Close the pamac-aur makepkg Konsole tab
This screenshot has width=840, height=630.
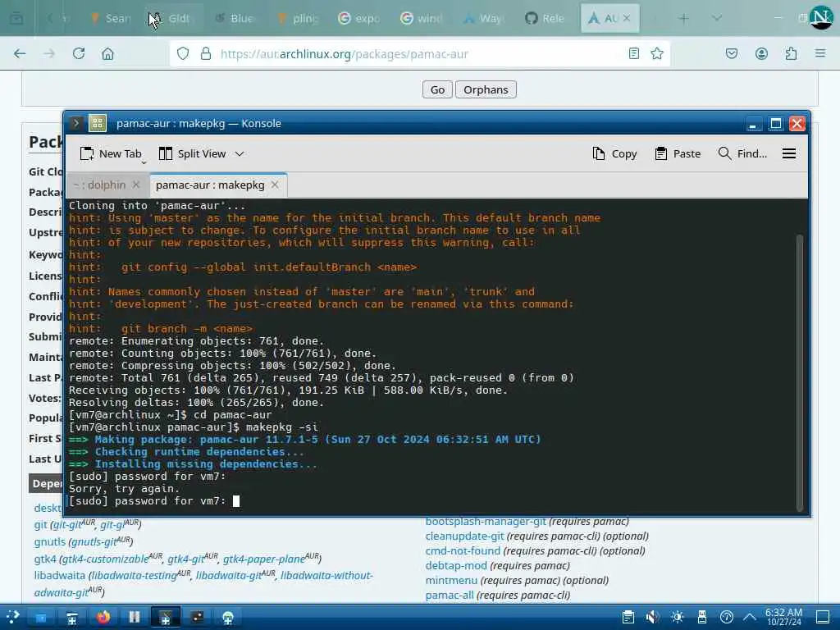click(x=275, y=185)
